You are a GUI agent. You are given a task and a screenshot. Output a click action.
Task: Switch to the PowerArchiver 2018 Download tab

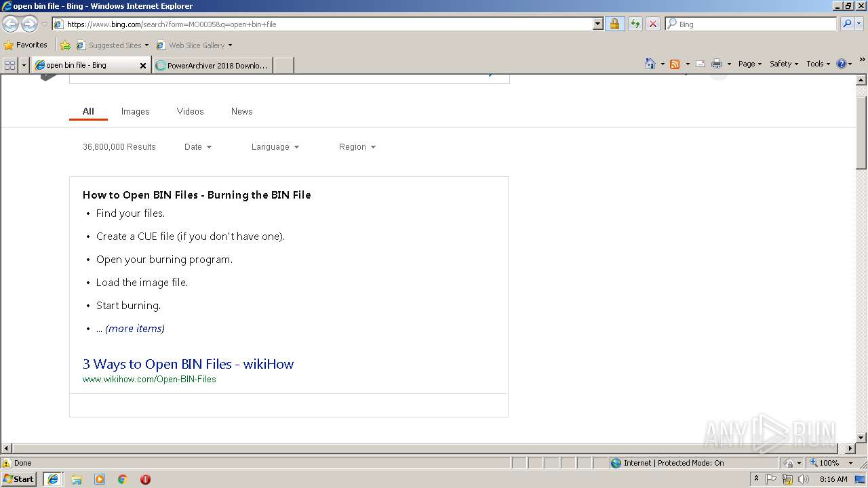[213, 66]
